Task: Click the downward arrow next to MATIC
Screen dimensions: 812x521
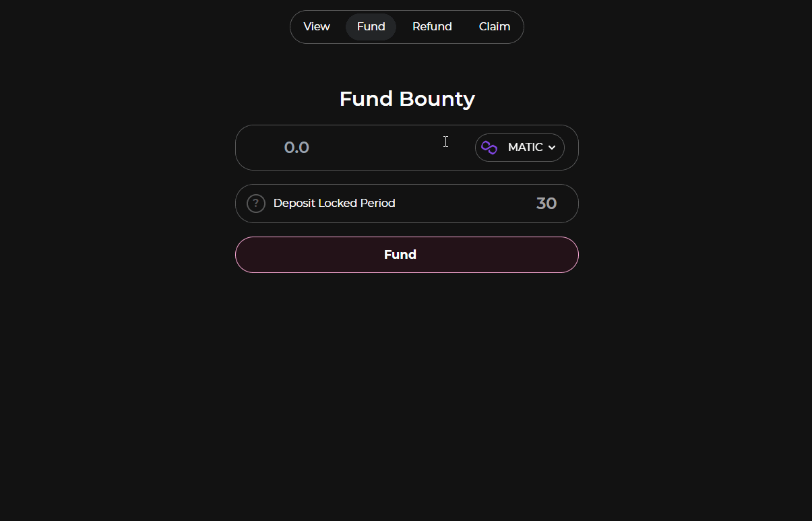Action: click(551, 147)
